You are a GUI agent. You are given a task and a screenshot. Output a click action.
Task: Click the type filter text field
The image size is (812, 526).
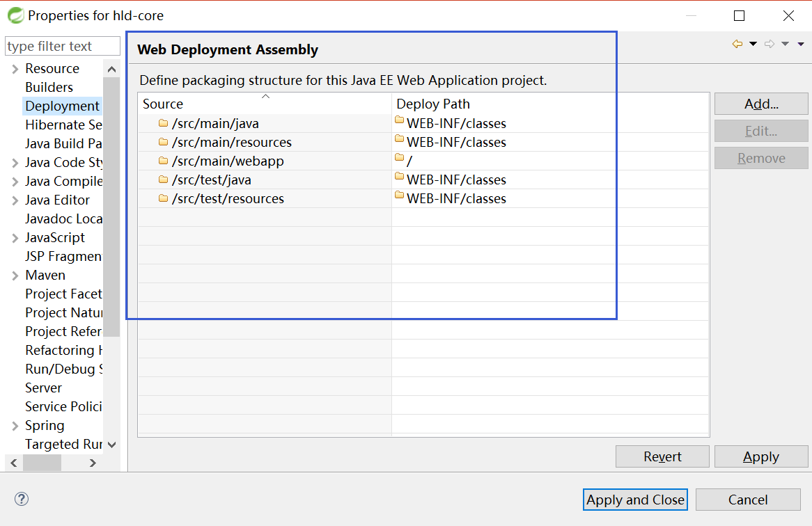pyautogui.click(x=63, y=47)
